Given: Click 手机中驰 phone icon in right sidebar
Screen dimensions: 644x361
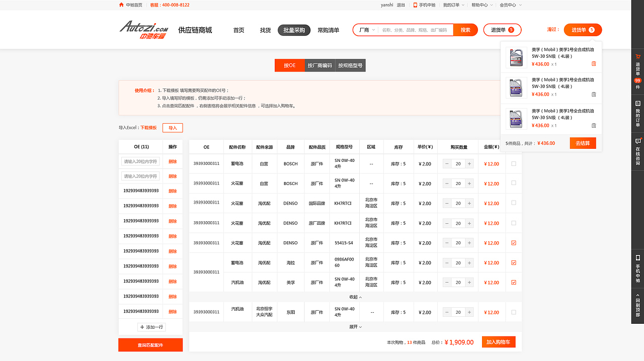Looking at the screenshot, I should 638,258.
